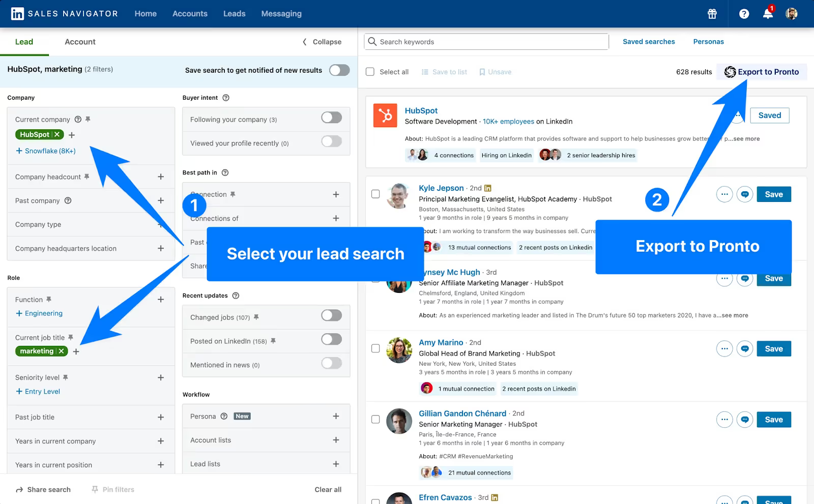Open the Messaging menu
This screenshot has height=504, width=814.
(x=281, y=14)
